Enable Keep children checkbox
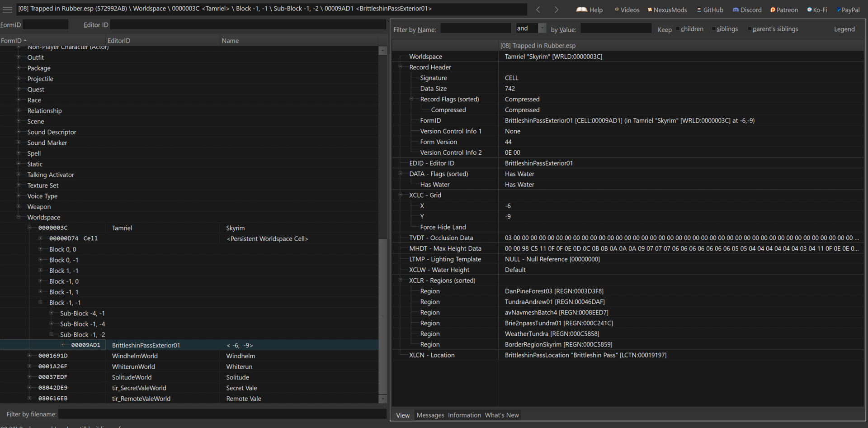The height and width of the screenshot is (428, 868). [x=678, y=29]
